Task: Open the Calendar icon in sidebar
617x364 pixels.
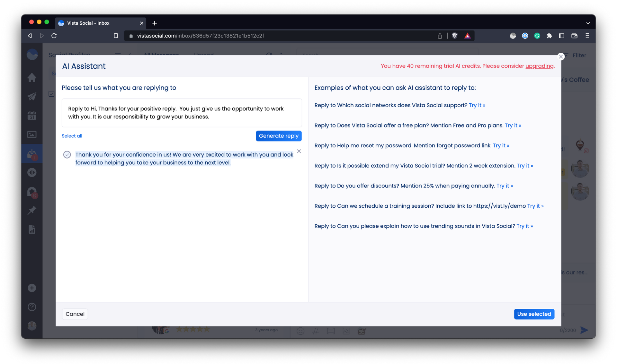Action: tap(32, 116)
